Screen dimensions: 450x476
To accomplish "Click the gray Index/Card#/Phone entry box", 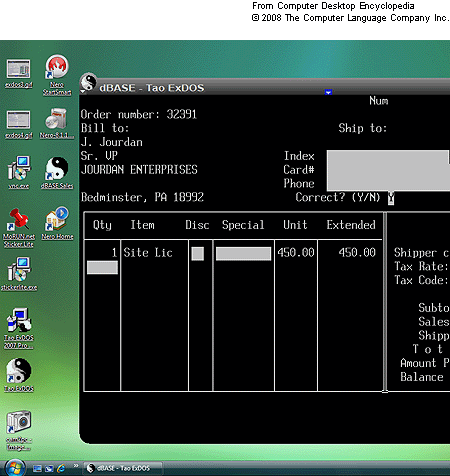I will 388,171.
